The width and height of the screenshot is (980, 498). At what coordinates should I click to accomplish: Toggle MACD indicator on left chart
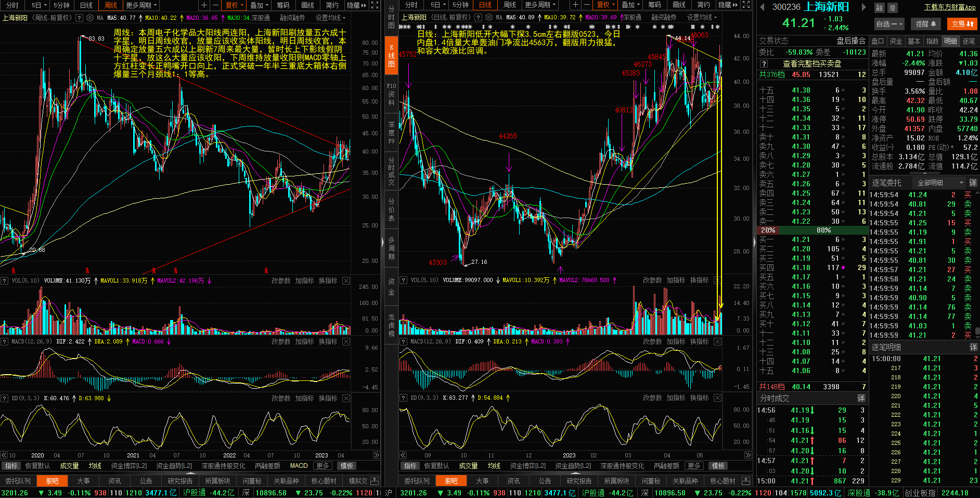[299, 466]
